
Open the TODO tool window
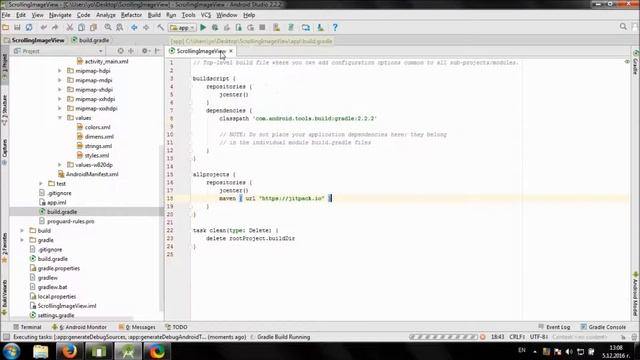click(176, 327)
